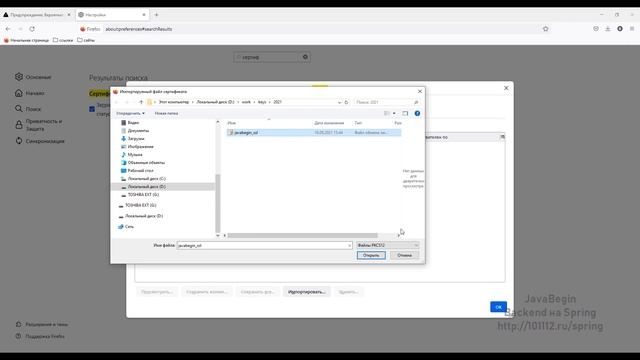Click keys in the breadcrumb path

coord(262,102)
